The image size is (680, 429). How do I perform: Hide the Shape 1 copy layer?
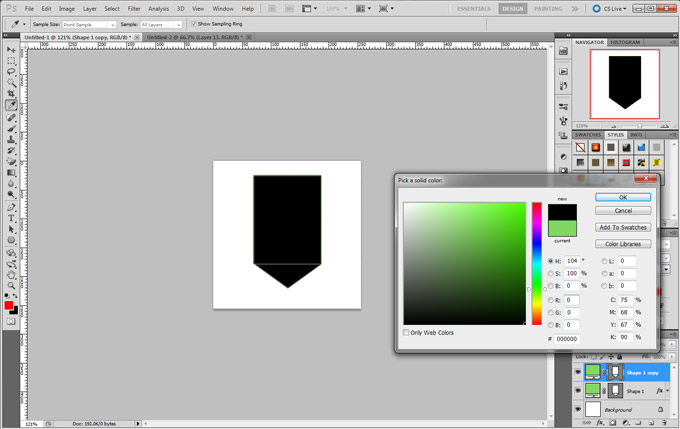(x=578, y=372)
